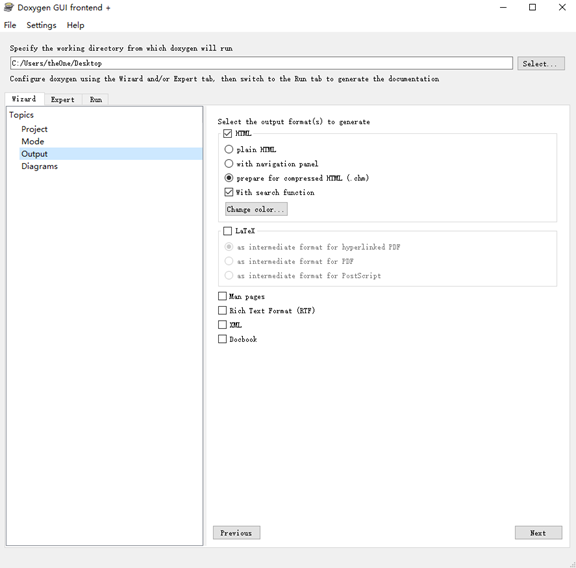This screenshot has width=576, height=568.
Task: Select prepare for compressed HTML (.chm)
Action: [x=228, y=178]
